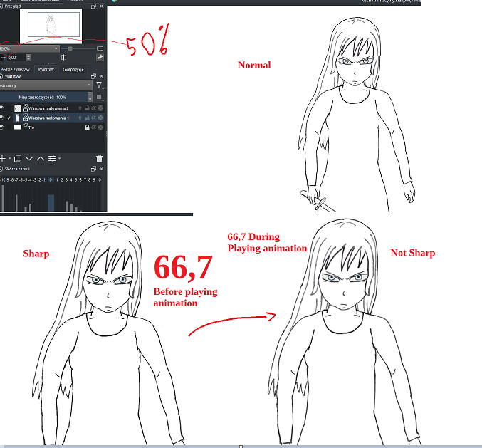Toggle onion skin frame -7
This screenshot has width=482, height=448.
coord(16,180)
